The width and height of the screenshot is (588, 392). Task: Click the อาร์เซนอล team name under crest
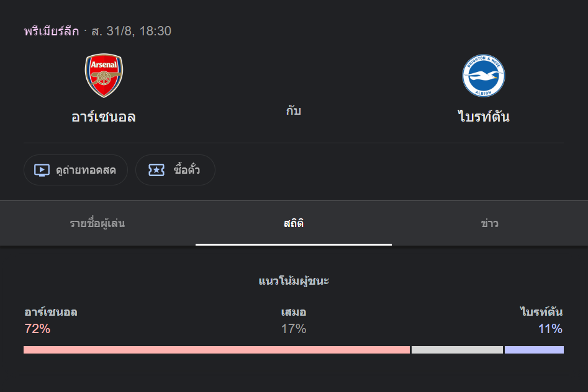(104, 117)
